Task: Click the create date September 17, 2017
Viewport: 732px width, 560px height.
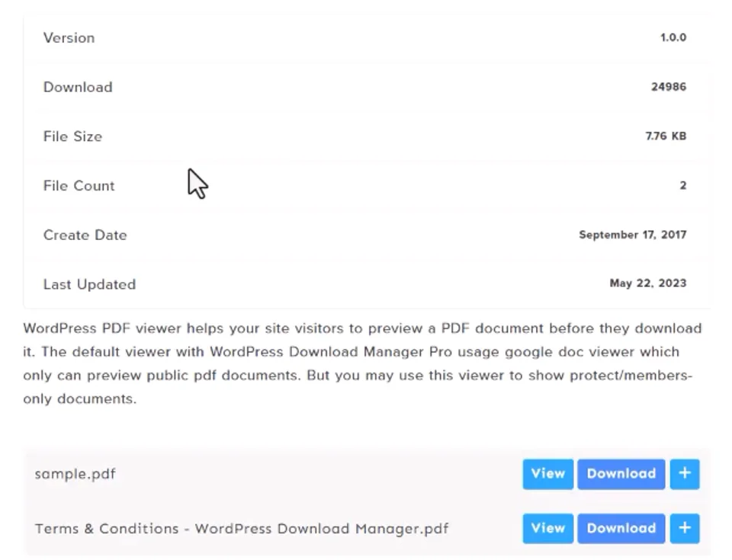Action: click(633, 235)
